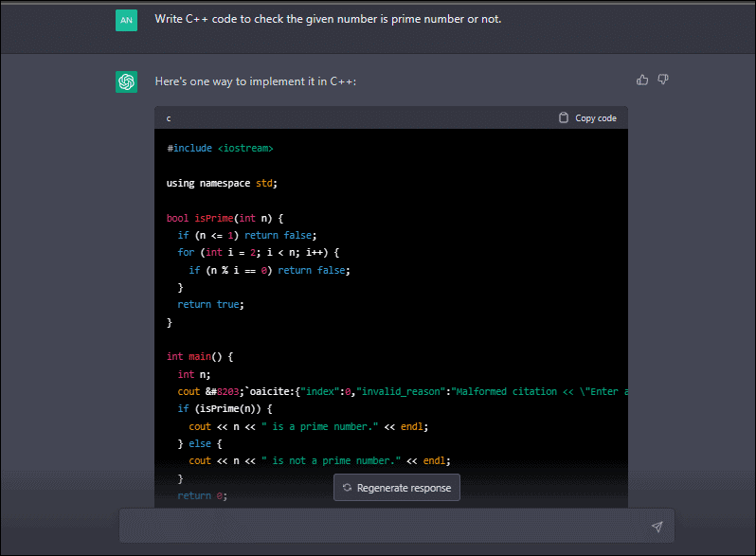Click the thumbs up icon on the response
The width and height of the screenshot is (756, 556).
[642, 80]
